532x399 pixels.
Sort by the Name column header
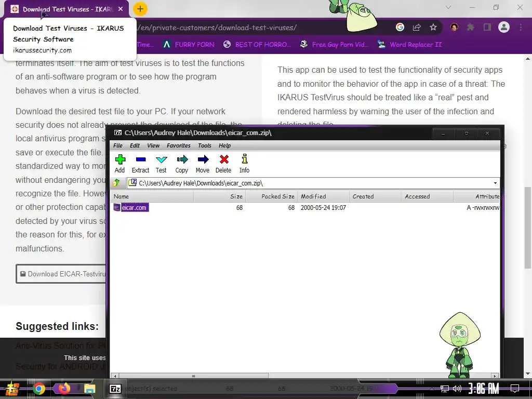(x=152, y=196)
